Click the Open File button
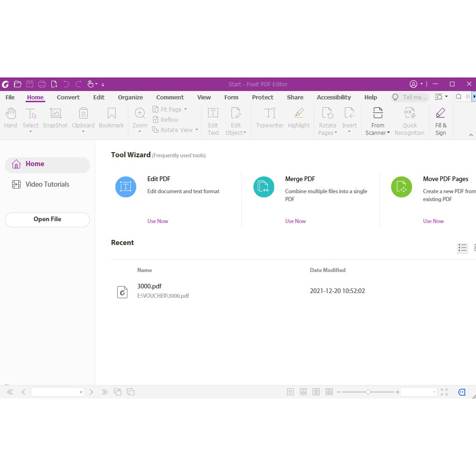This screenshot has width=476, height=476. pos(47,219)
